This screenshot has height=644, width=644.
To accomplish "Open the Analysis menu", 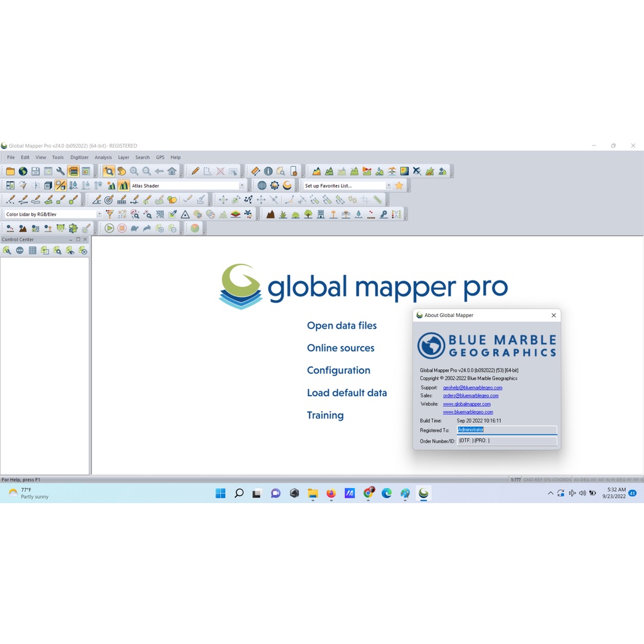I will coord(103,157).
